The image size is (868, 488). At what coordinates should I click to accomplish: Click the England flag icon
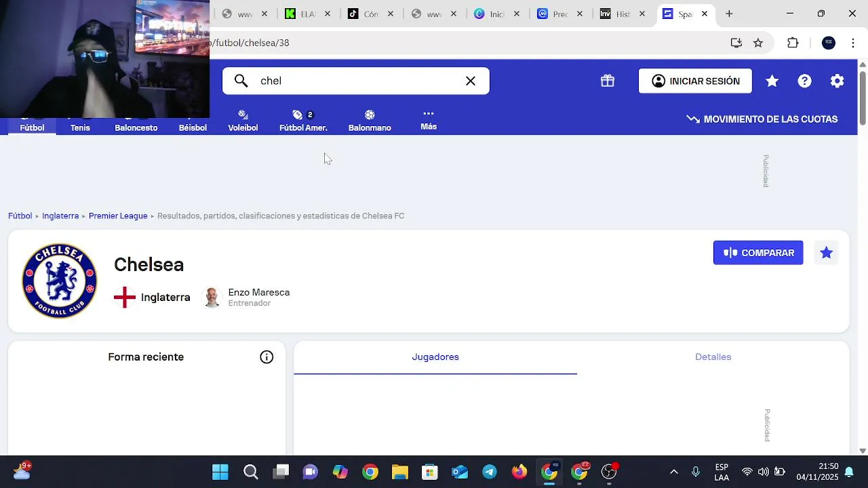point(125,298)
